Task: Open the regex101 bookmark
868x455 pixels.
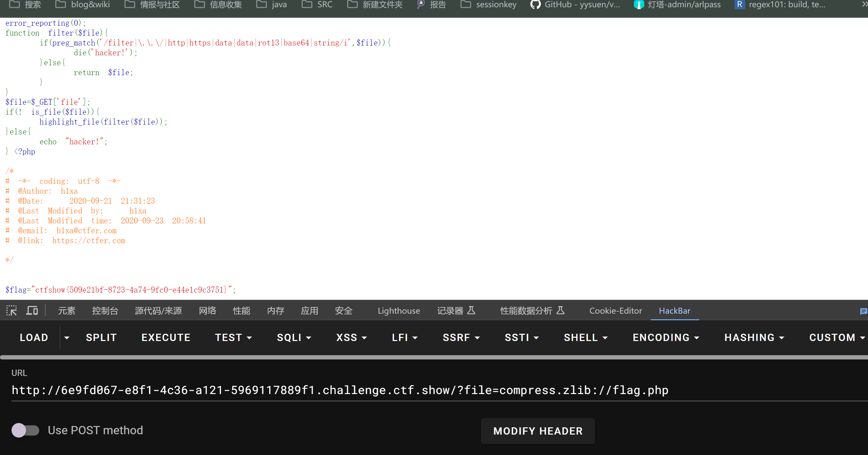Action: coord(780,5)
